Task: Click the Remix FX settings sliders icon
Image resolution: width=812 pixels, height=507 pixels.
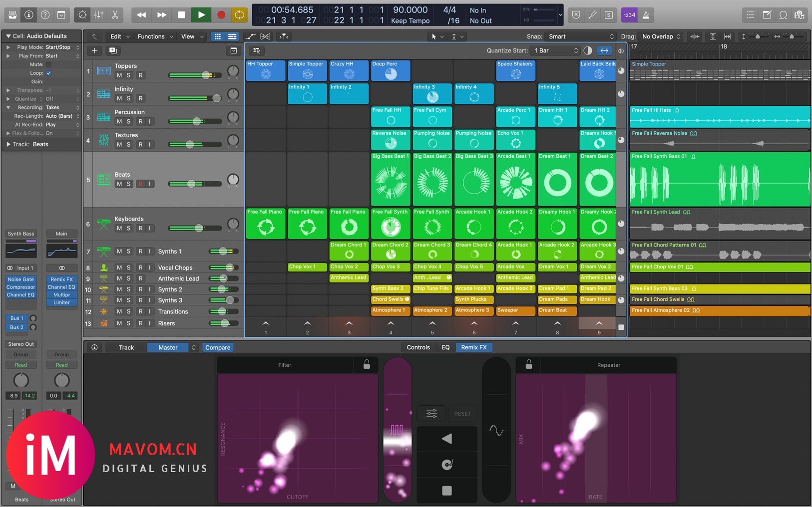Action: click(x=431, y=413)
